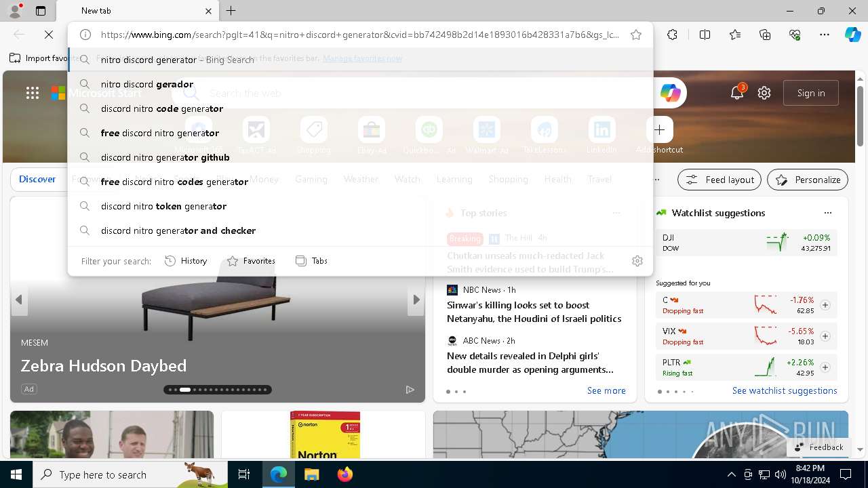
Task: Filter search by History
Action: tap(186, 261)
